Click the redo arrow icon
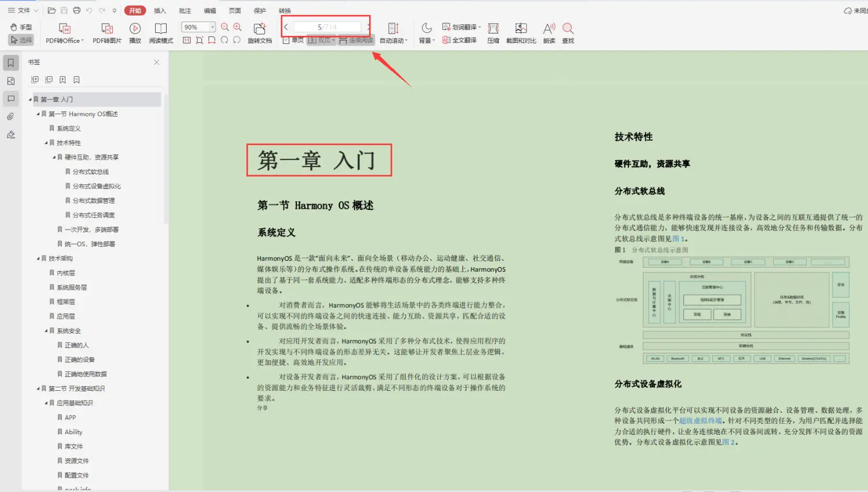Viewport: 868px width, 492px height. pos(102,10)
